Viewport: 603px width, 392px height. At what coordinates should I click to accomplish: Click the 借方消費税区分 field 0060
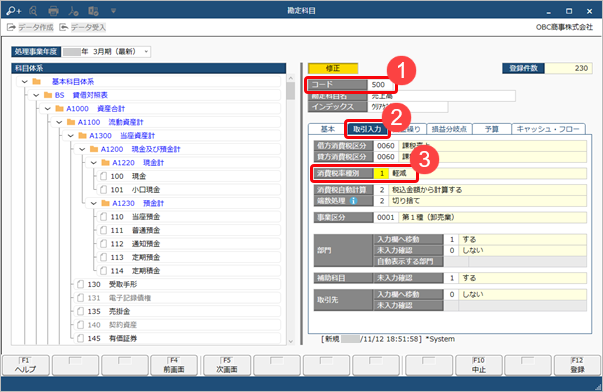(386, 146)
